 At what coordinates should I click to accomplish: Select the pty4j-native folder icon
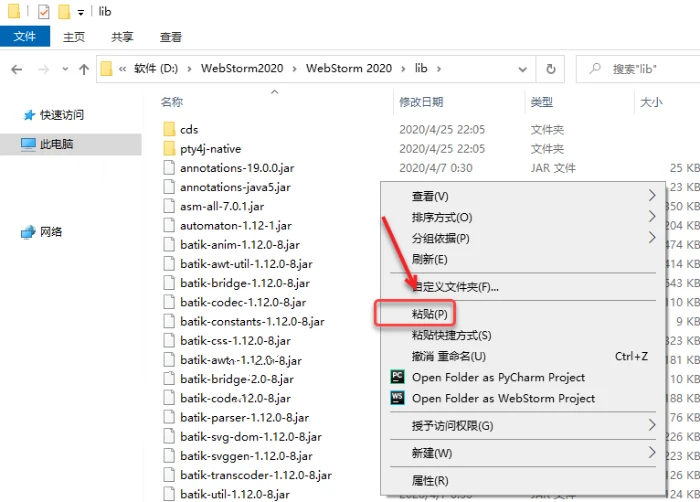click(x=168, y=149)
